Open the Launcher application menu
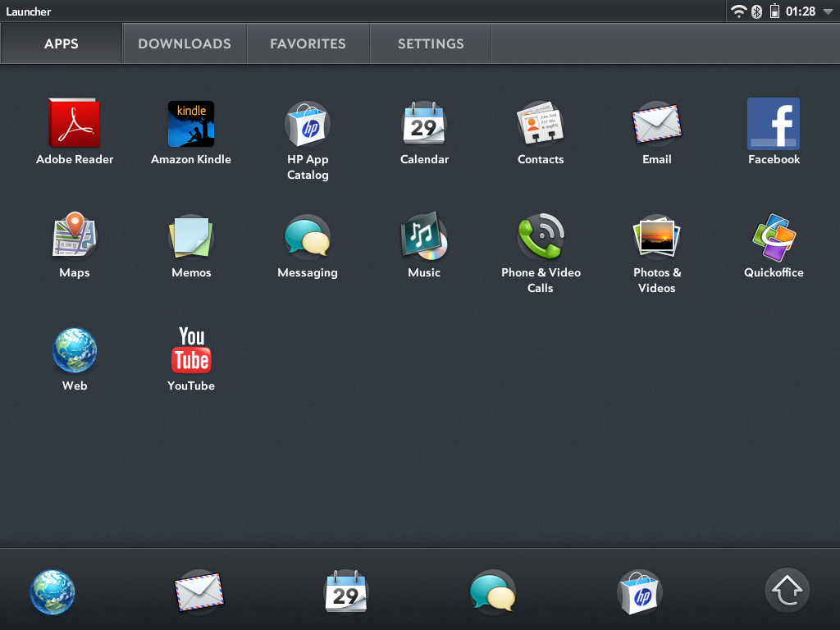Screen dimensions: 840x630 [29, 11]
